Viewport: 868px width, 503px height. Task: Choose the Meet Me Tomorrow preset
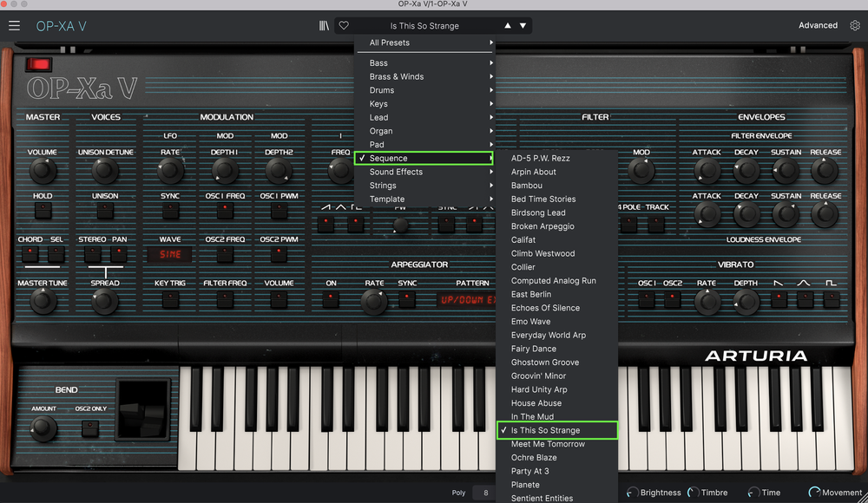coord(557,444)
